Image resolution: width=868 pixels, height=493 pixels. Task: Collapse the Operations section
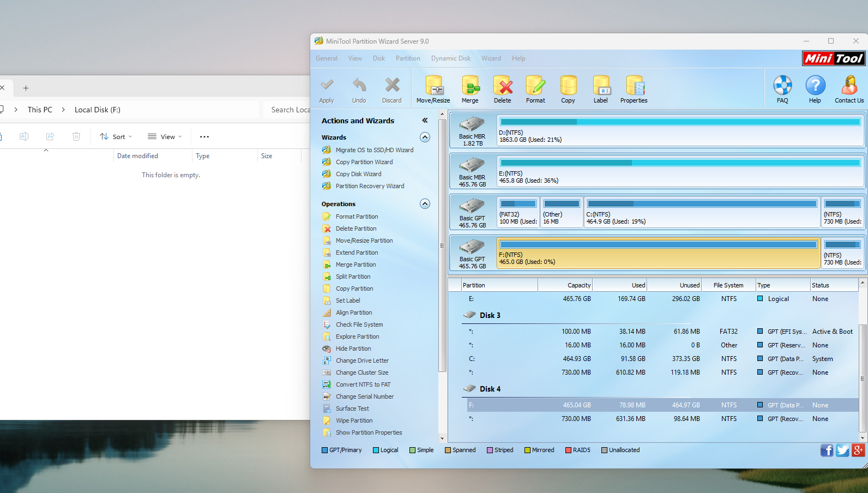[x=425, y=204]
